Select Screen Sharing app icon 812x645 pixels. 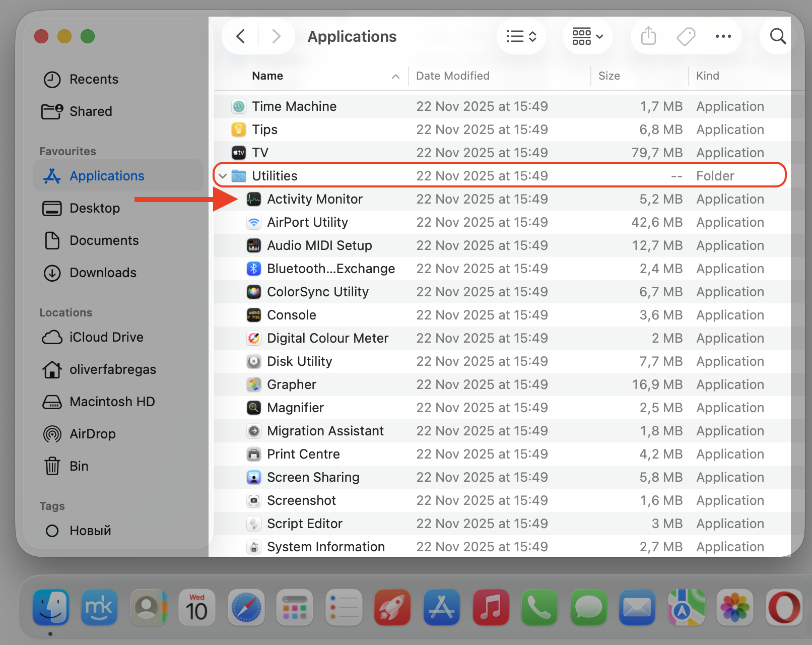click(x=254, y=477)
